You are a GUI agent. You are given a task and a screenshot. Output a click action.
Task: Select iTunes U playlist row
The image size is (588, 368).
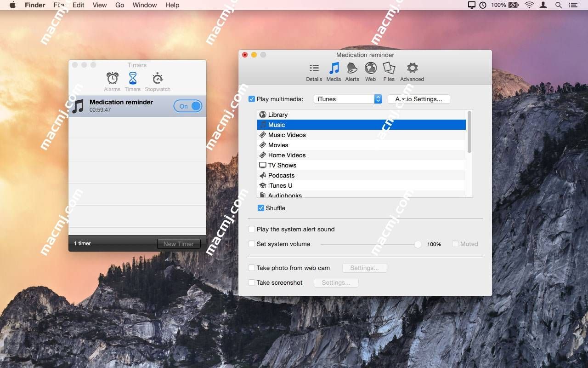point(362,185)
